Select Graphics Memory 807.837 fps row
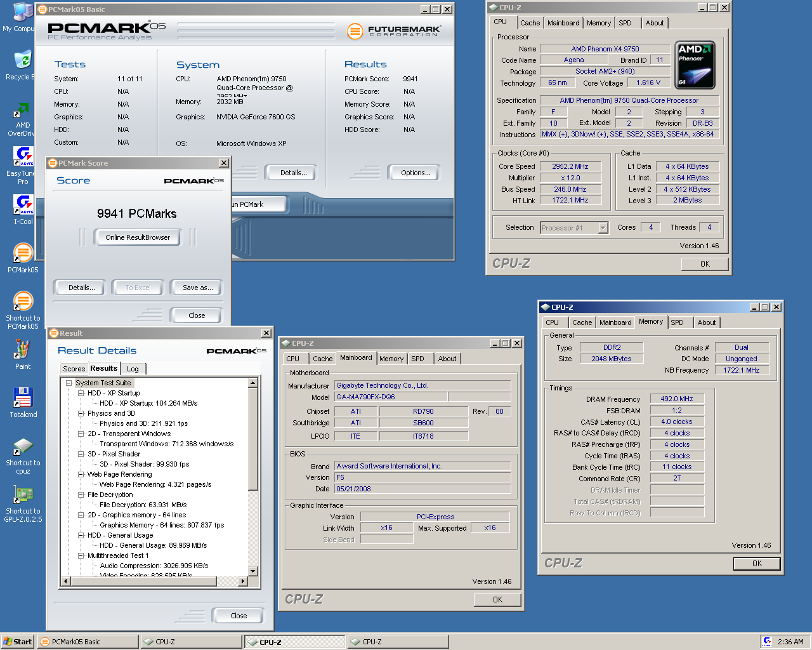 tap(162, 525)
